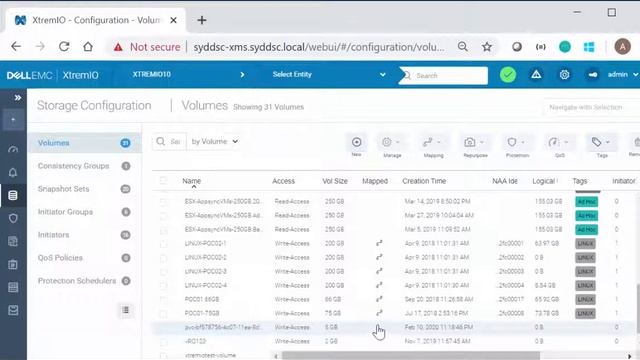Sort by the Vol Size column header

click(x=335, y=181)
